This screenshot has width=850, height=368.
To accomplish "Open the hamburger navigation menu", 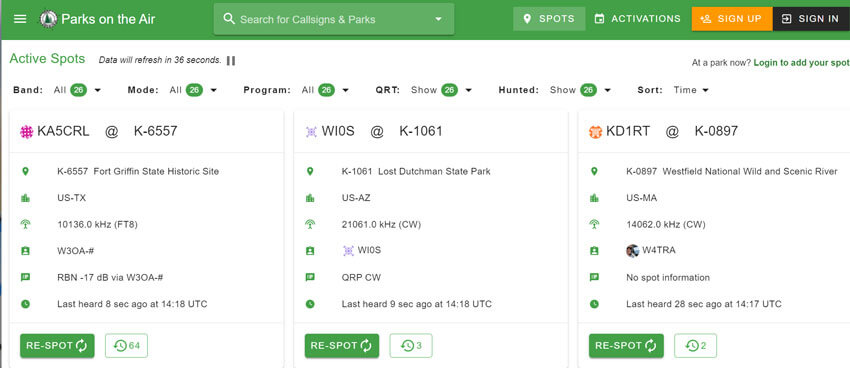I will point(20,19).
